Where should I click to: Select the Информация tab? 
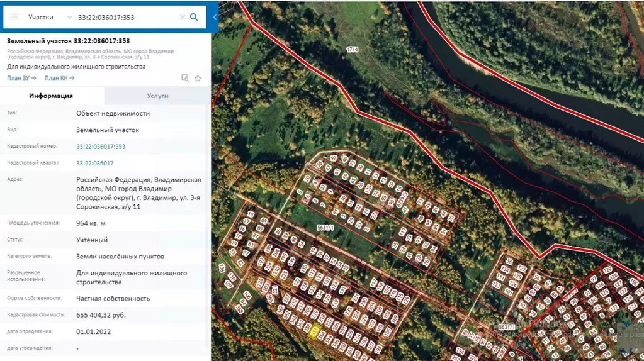(x=51, y=96)
